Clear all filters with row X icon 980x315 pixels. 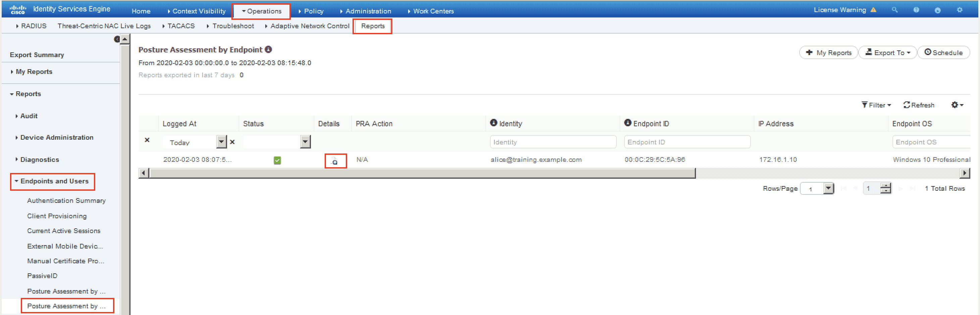click(x=147, y=140)
